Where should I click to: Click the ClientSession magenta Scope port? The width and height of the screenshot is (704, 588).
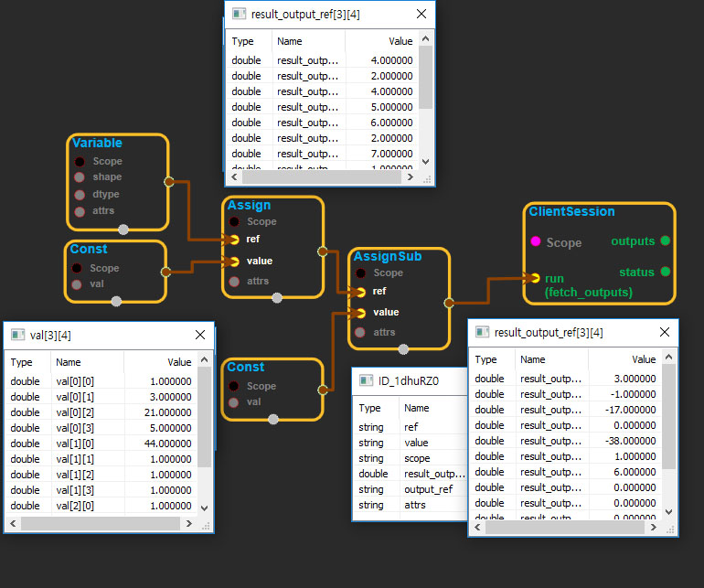click(535, 242)
